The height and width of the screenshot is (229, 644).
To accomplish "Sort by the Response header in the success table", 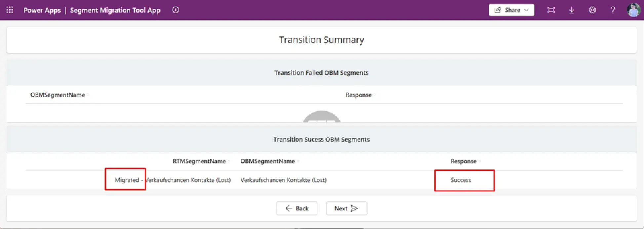I will [463, 161].
